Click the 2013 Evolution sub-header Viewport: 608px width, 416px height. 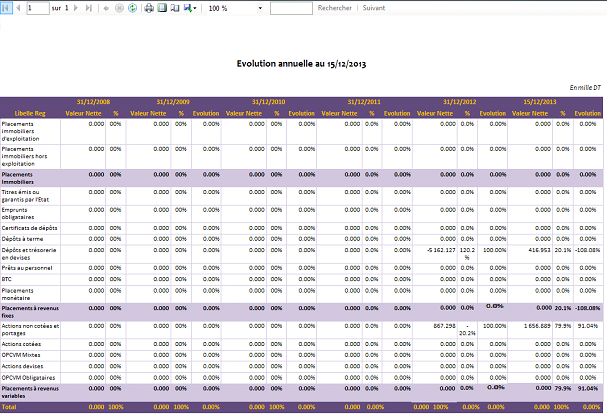[x=587, y=114]
